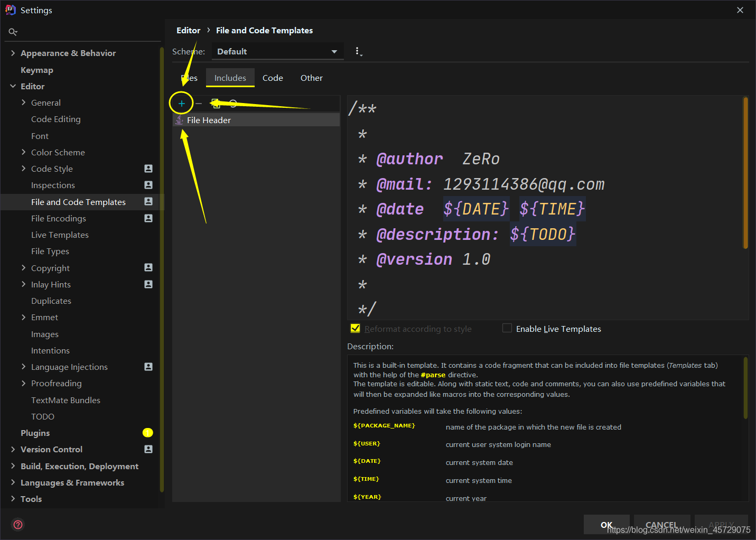Viewport: 756px width, 540px height.
Task: Click the profile icon next to Version Control
Action: click(x=148, y=449)
